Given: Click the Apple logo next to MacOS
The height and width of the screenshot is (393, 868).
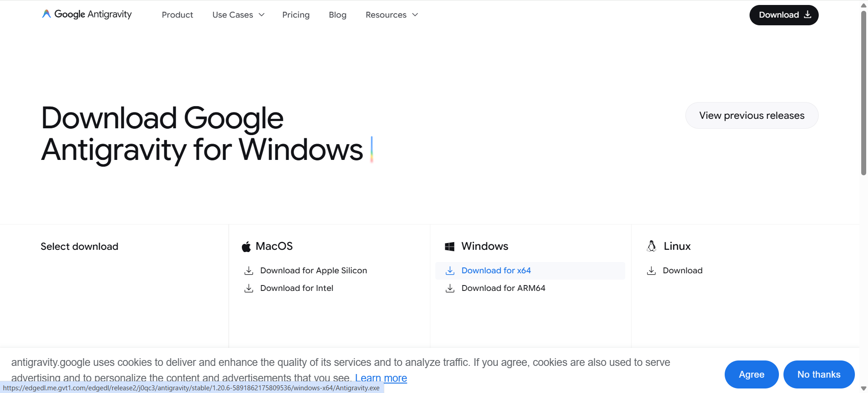Looking at the screenshot, I should click(x=246, y=247).
